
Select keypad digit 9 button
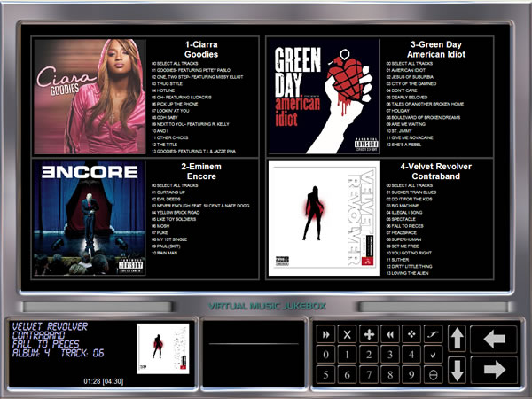[x=411, y=374]
